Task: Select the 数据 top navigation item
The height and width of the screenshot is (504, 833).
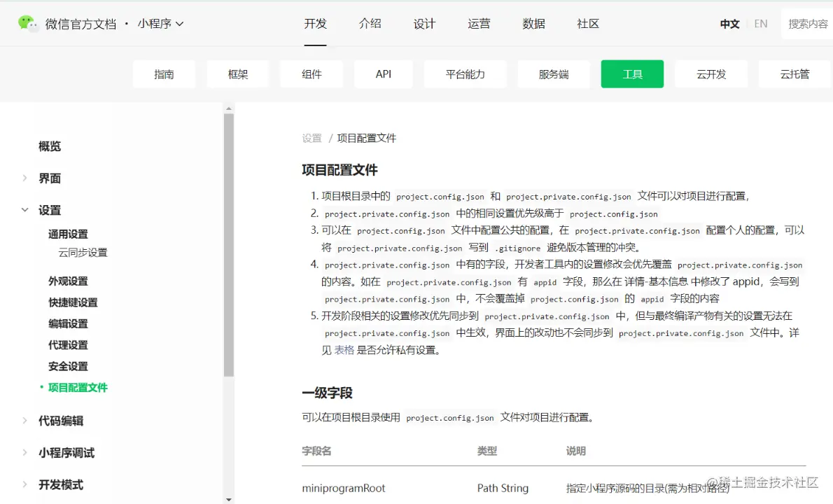Action: tap(533, 23)
